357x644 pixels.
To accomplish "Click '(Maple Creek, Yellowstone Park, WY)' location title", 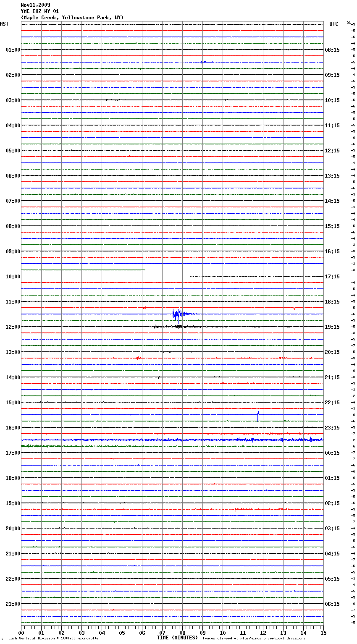I will pyautogui.click(x=72, y=18).
